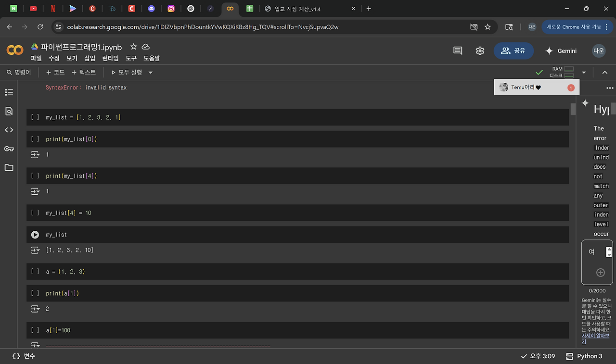Run the cell a = (1, 2, 3)
Image resolution: width=616 pixels, height=364 pixels.
tap(35, 272)
